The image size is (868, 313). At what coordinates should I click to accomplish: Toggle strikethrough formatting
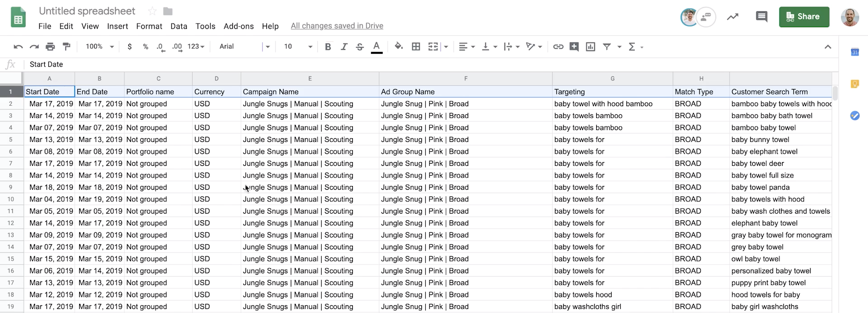tap(360, 47)
